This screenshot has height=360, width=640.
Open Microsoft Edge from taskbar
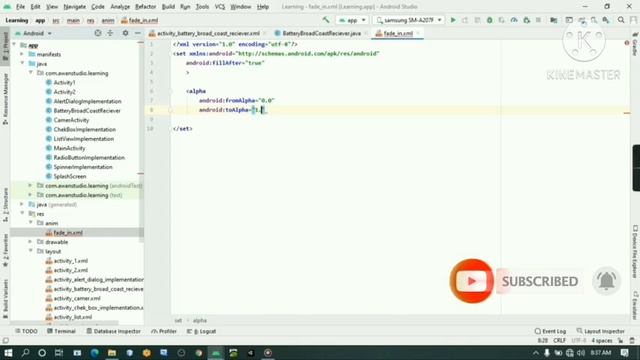click(94, 353)
